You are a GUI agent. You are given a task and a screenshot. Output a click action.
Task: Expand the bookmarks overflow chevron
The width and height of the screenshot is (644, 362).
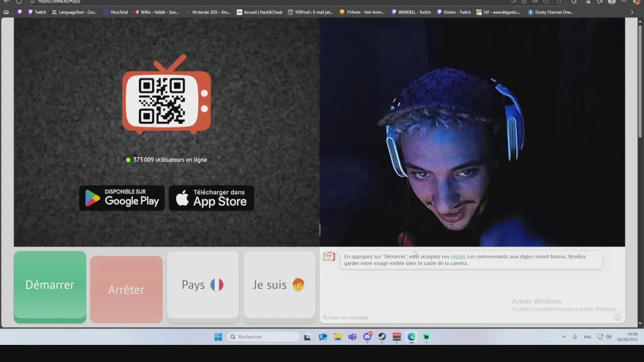632,12
